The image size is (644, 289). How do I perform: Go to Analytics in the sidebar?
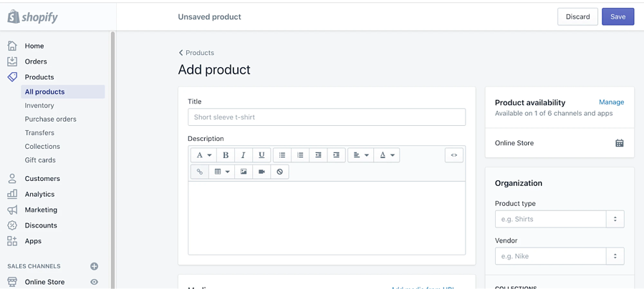[x=39, y=194]
